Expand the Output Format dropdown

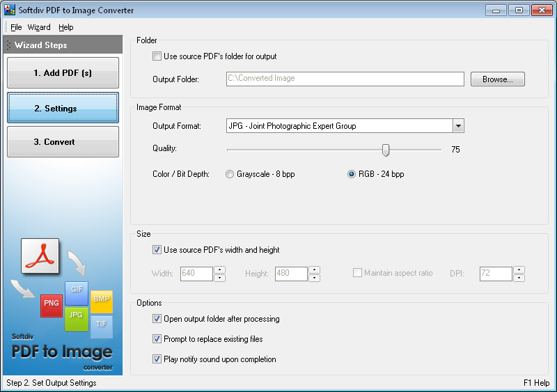(x=457, y=126)
